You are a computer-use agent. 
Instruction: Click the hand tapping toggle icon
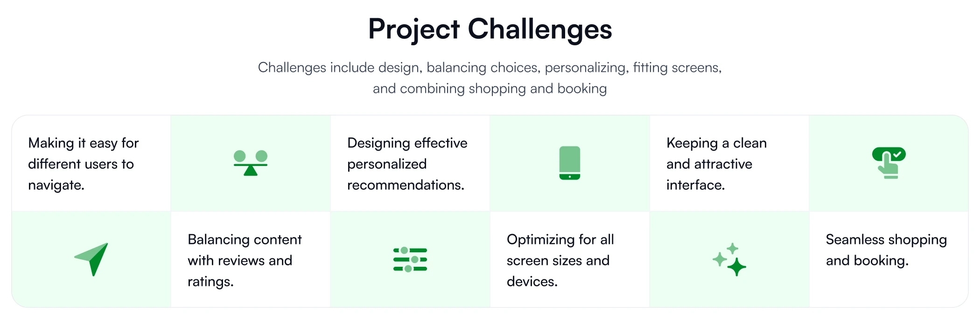tap(889, 163)
